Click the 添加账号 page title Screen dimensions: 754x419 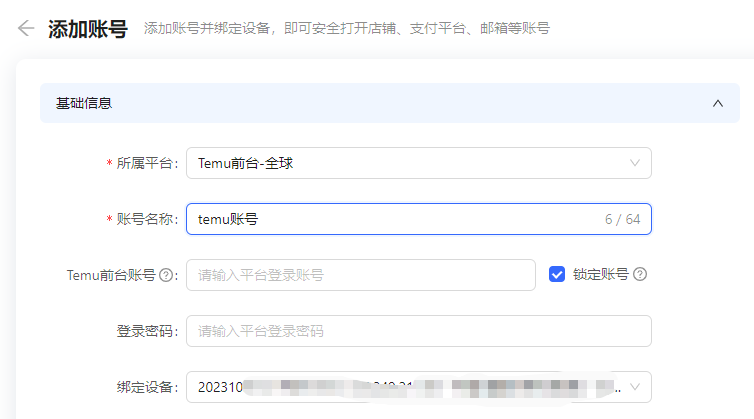tap(88, 28)
